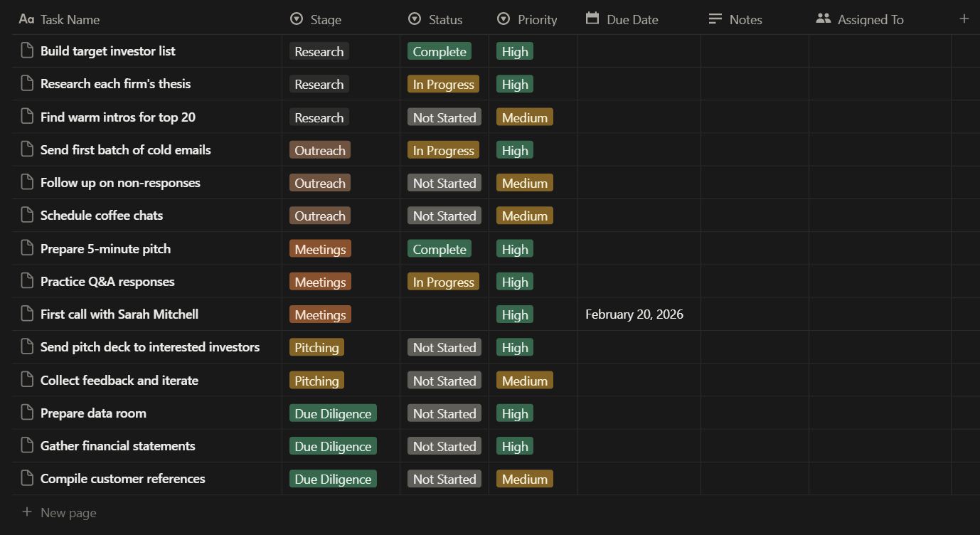Open the Status dropdown for Follow up on non-responses
Image resolution: width=980 pixels, height=535 pixels.
point(444,183)
